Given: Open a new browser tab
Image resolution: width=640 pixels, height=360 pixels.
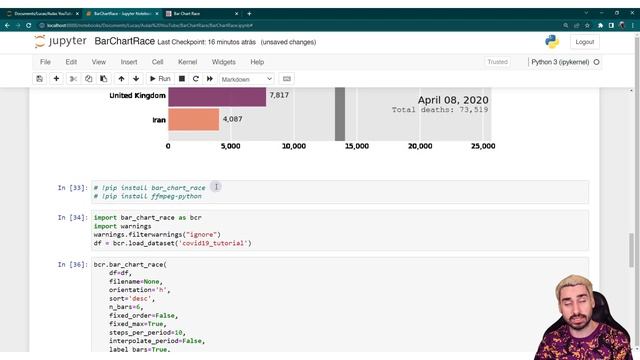Looking at the screenshot, I should pyautogui.click(x=249, y=13).
